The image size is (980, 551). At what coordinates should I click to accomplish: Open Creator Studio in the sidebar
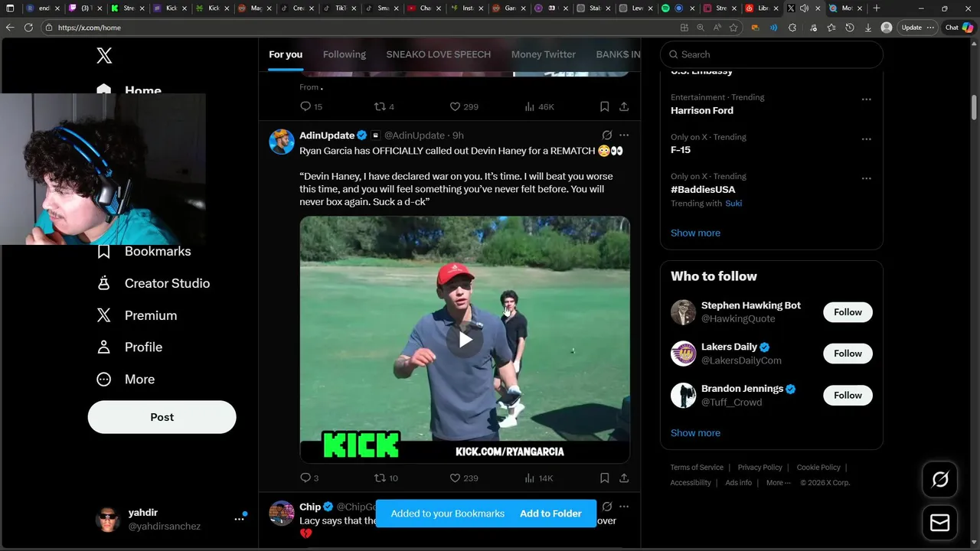pos(153,283)
